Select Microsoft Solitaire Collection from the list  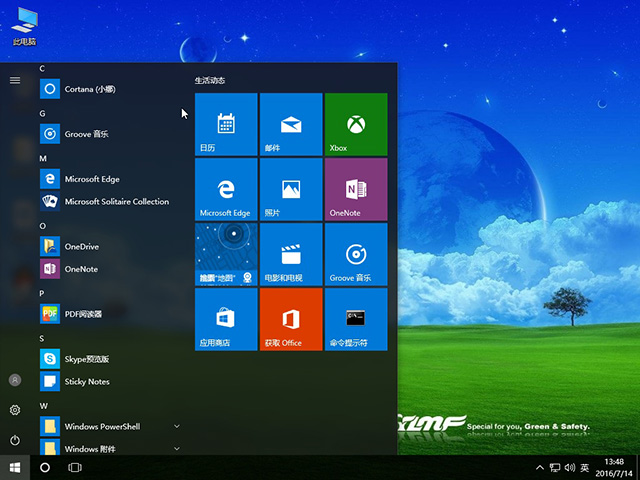pos(116,201)
